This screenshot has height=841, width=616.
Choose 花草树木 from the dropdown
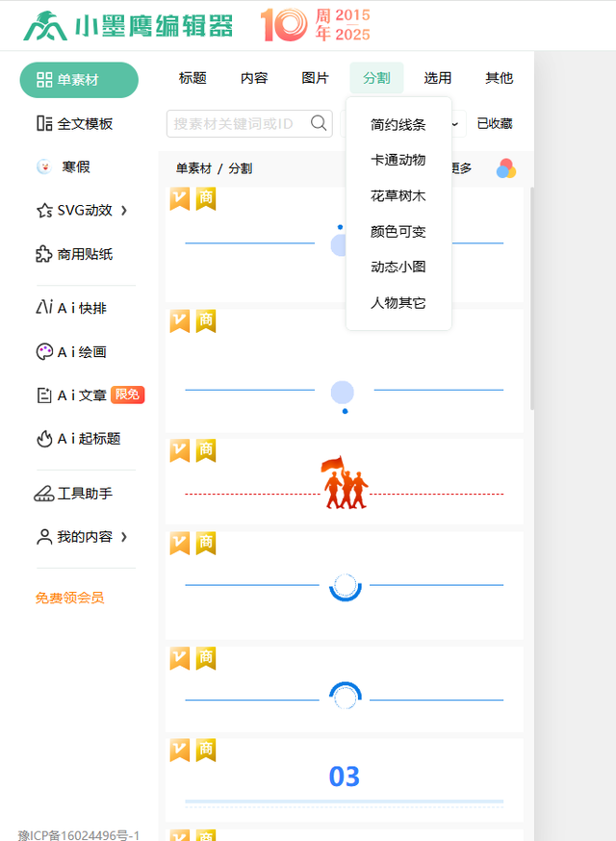click(398, 196)
